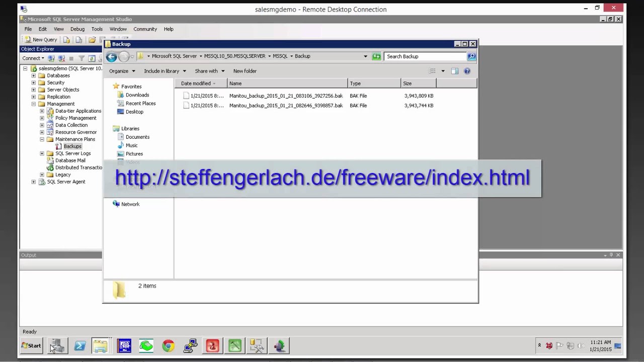Open PowerShell from the taskbar
644x362 pixels.
pos(79,346)
